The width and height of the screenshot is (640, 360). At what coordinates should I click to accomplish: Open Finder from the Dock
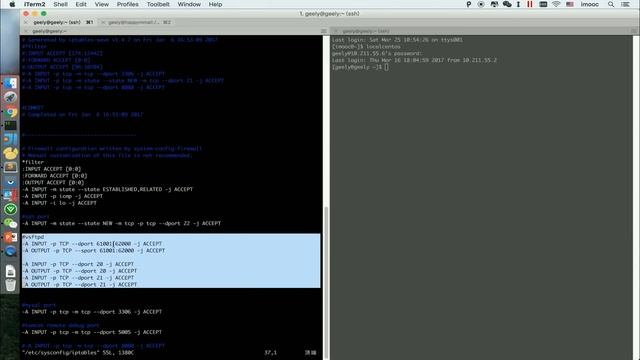click(x=11, y=83)
